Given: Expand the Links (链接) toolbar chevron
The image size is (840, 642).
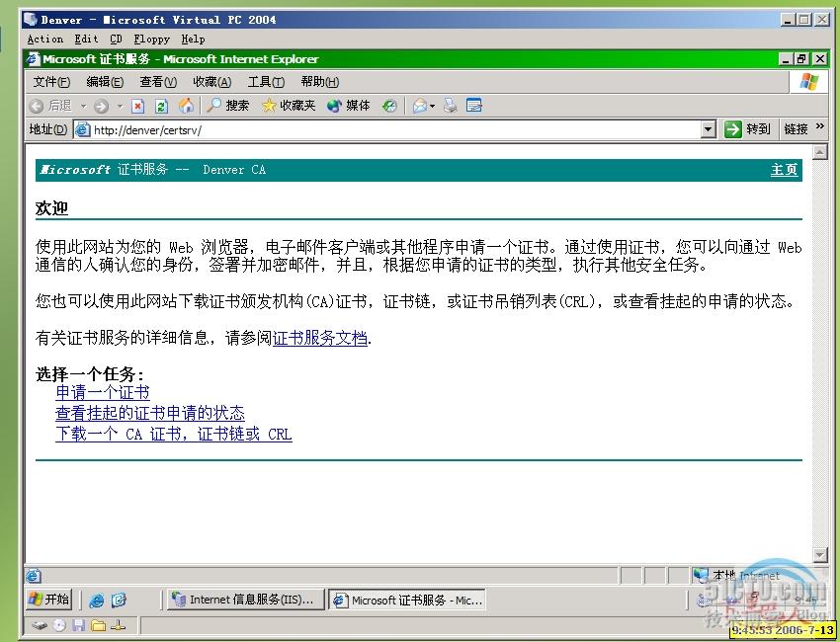Looking at the screenshot, I should [819, 126].
